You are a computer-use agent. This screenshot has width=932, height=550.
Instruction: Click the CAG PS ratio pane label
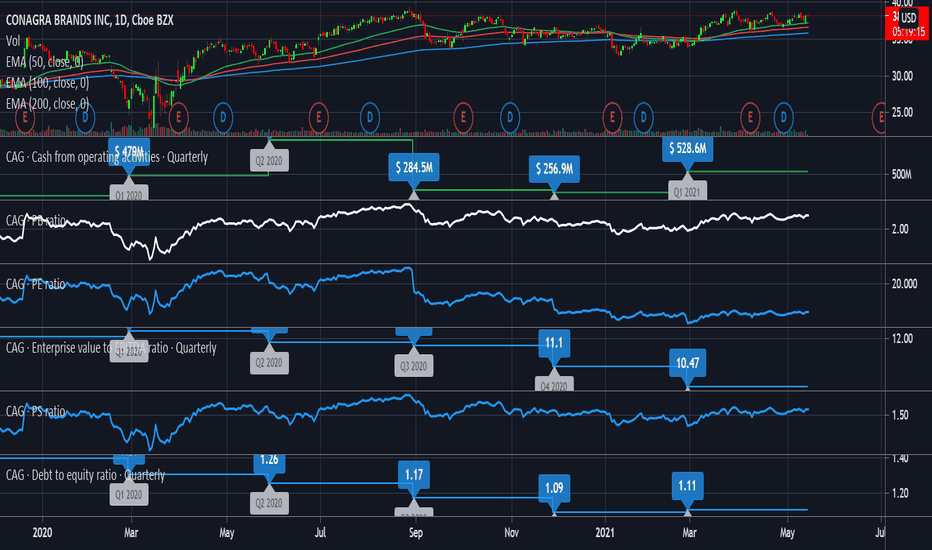36,411
